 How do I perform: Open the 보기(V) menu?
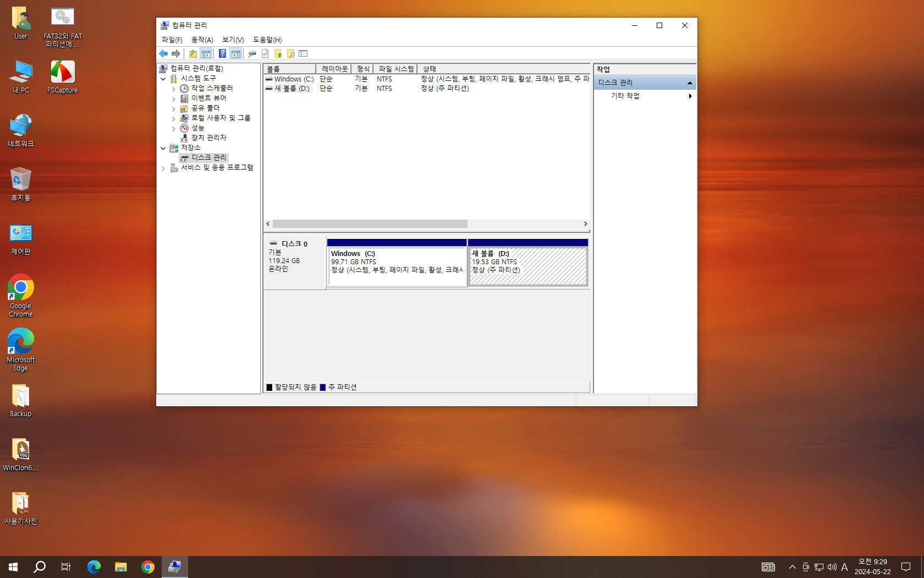coord(233,40)
